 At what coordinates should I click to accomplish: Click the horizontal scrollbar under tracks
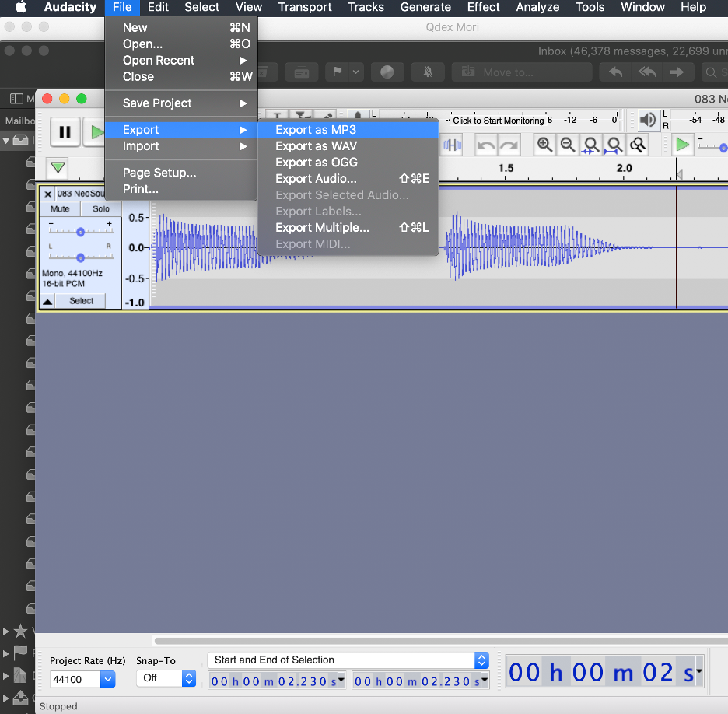coord(440,641)
